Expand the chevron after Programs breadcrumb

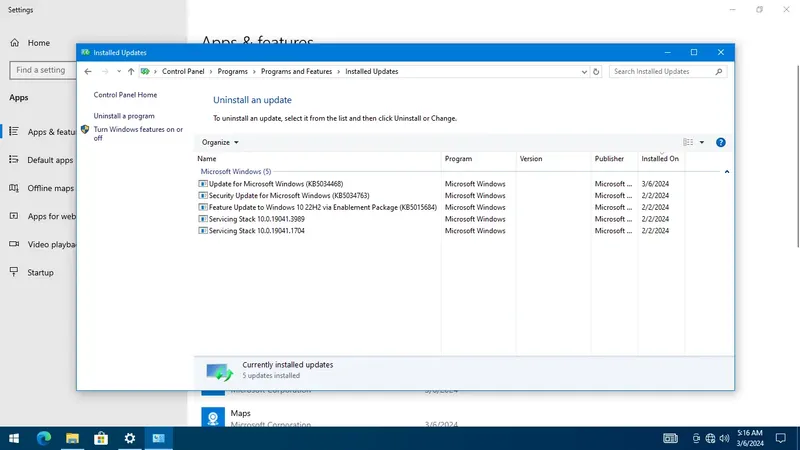click(x=254, y=71)
